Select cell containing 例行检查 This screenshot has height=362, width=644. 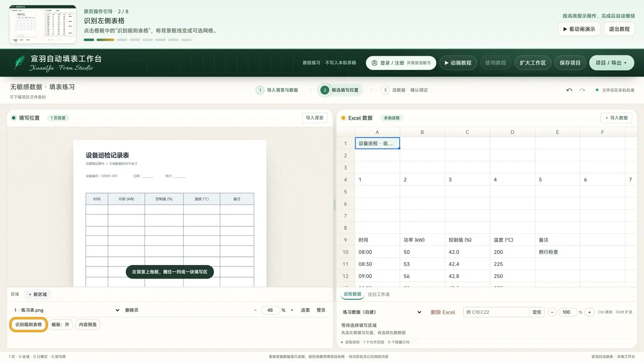557,252
